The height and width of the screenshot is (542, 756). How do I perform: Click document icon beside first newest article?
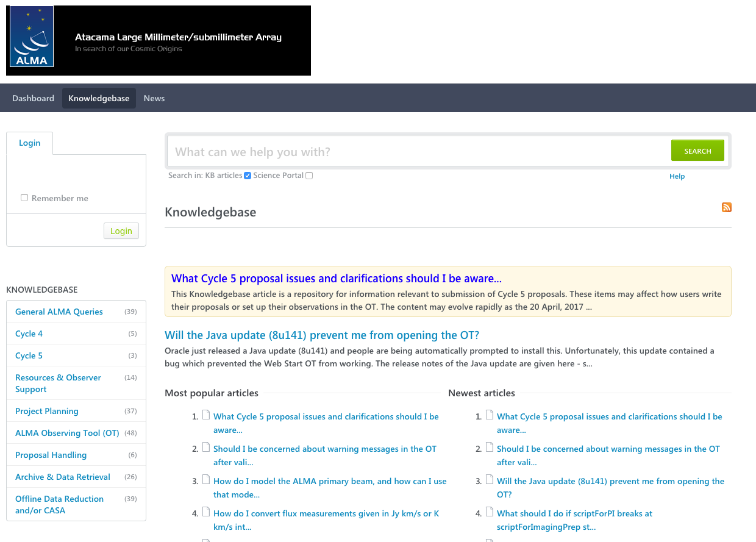point(490,416)
